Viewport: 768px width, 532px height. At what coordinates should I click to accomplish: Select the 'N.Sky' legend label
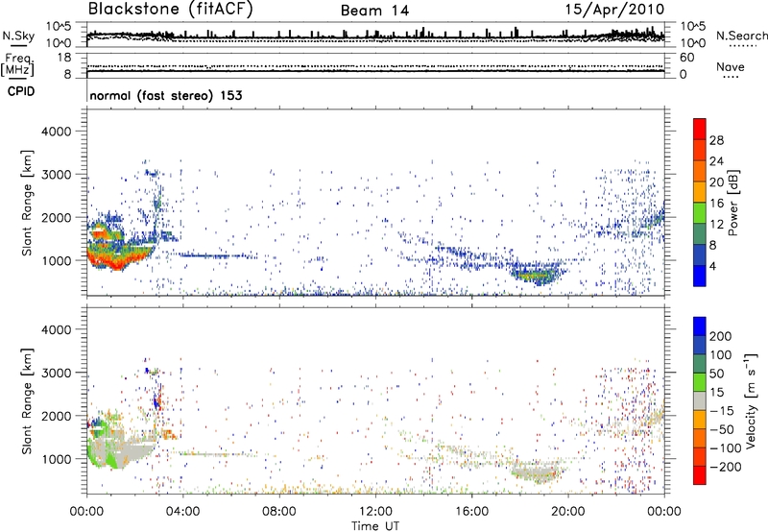[x=18, y=36]
